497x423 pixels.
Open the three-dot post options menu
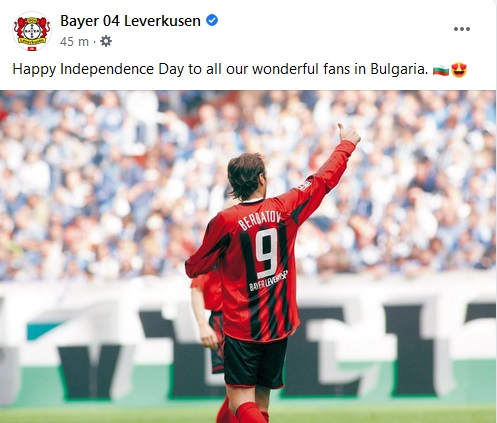pos(462,29)
